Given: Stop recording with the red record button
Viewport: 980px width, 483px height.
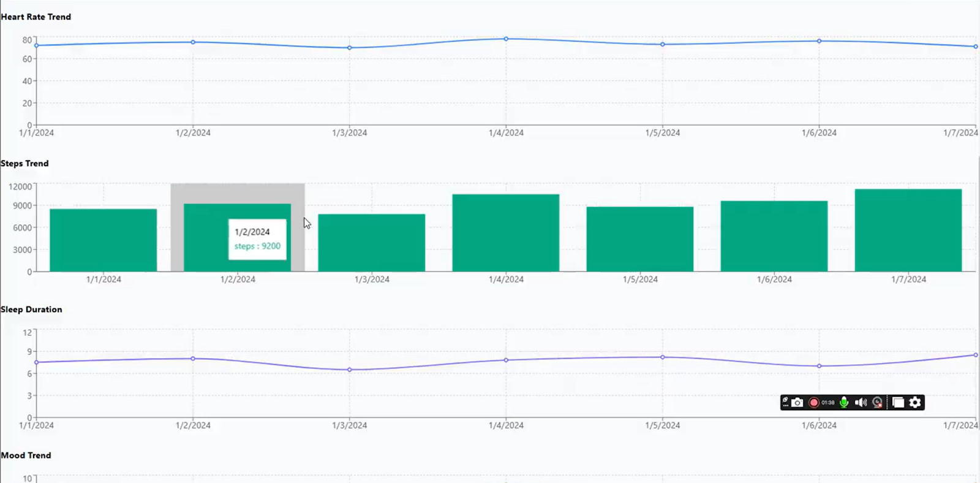Looking at the screenshot, I should pos(813,403).
